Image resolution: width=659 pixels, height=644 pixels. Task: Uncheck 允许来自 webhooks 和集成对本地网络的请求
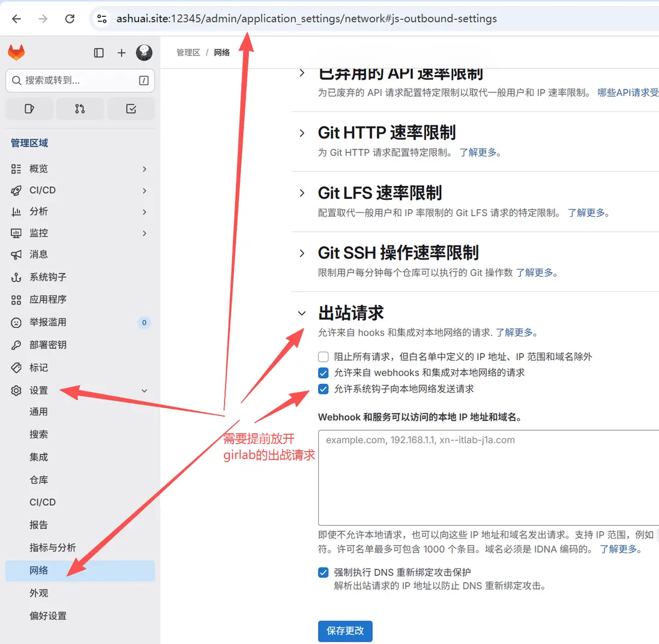pyautogui.click(x=323, y=373)
